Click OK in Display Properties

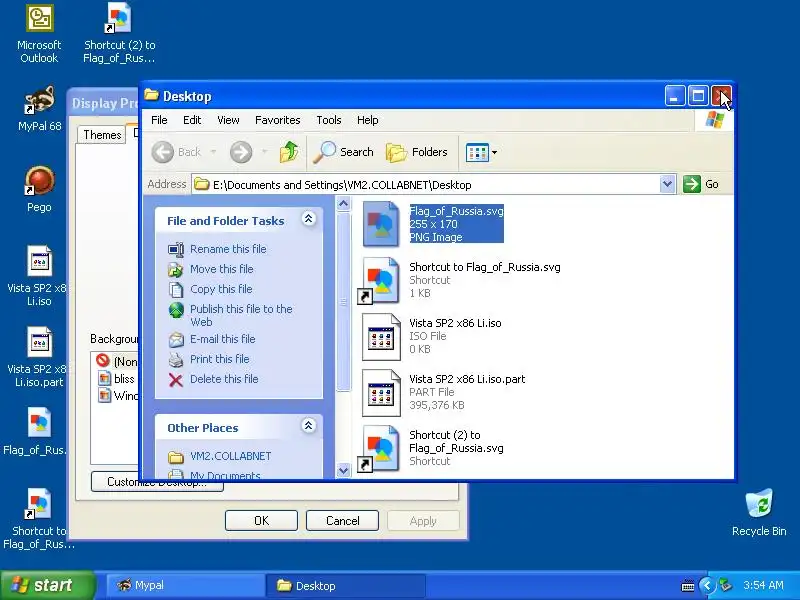(x=261, y=520)
